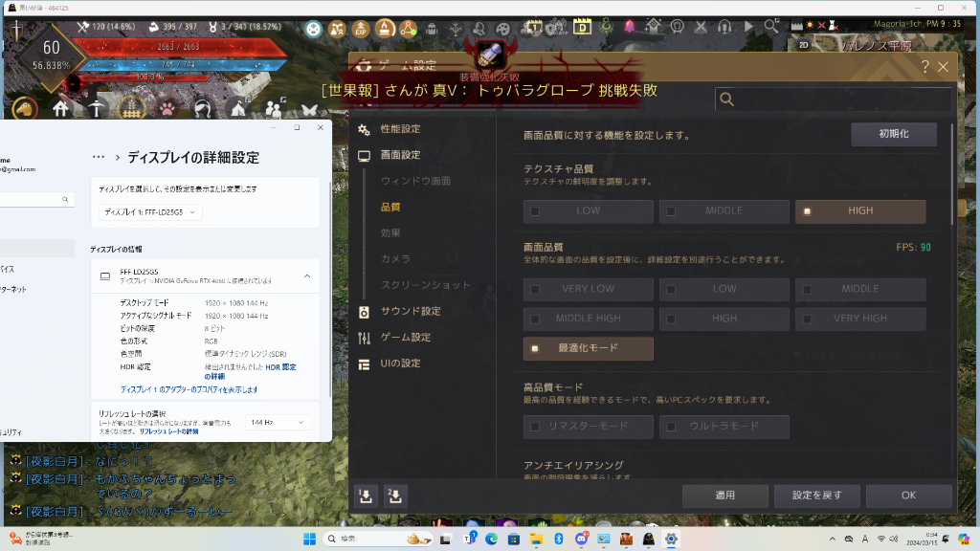Screen dimensions: 980x551
Task: Open UIの設定 in settings sidebar
Action: click(x=400, y=364)
